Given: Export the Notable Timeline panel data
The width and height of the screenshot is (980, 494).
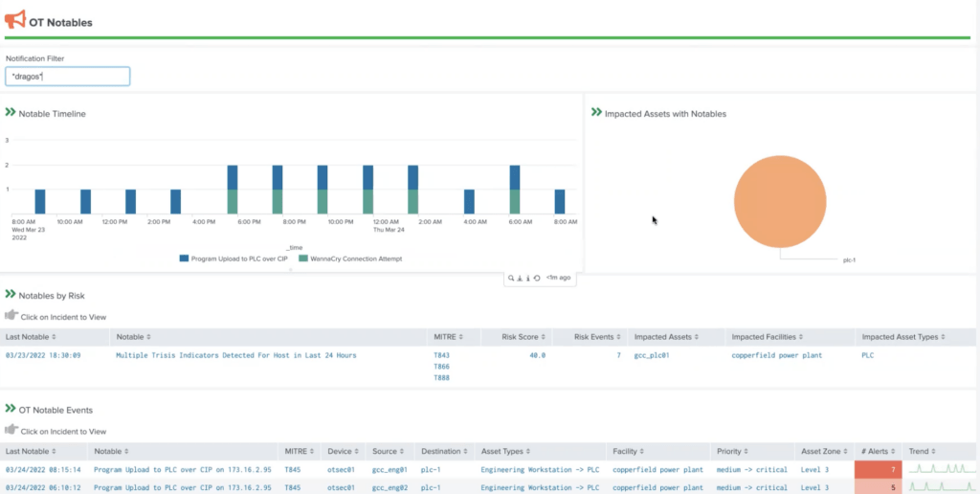Looking at the screenshot, I should click(520, 279).
